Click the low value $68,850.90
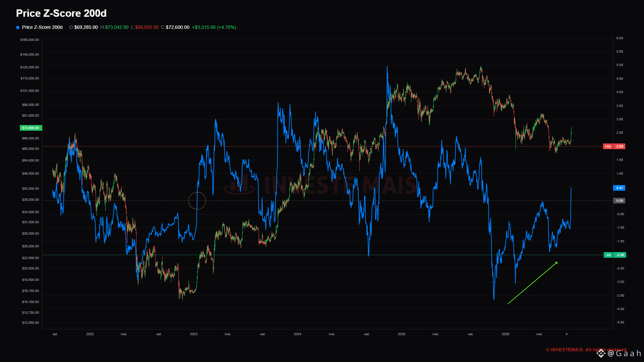This screenshot has height=362, width=644. (x=147, y=27)
